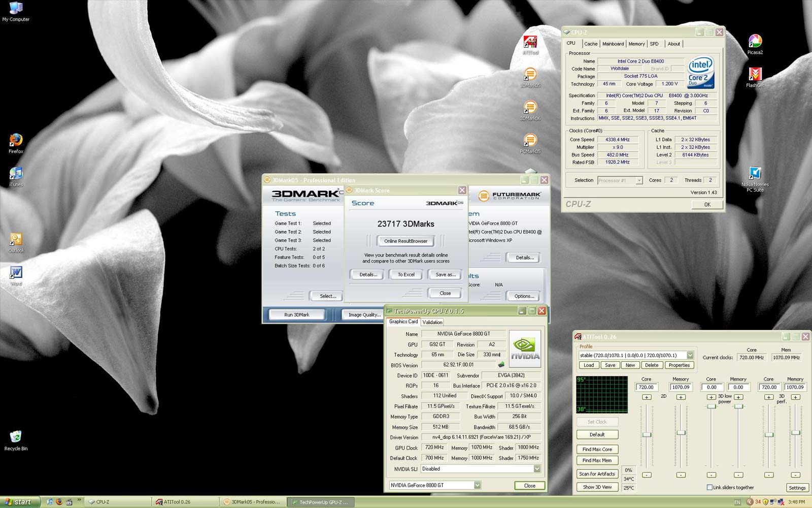The image size is (812, 508).
Task: Select the Graphics Card tab in GPU-Z
Action: (403, 322)
